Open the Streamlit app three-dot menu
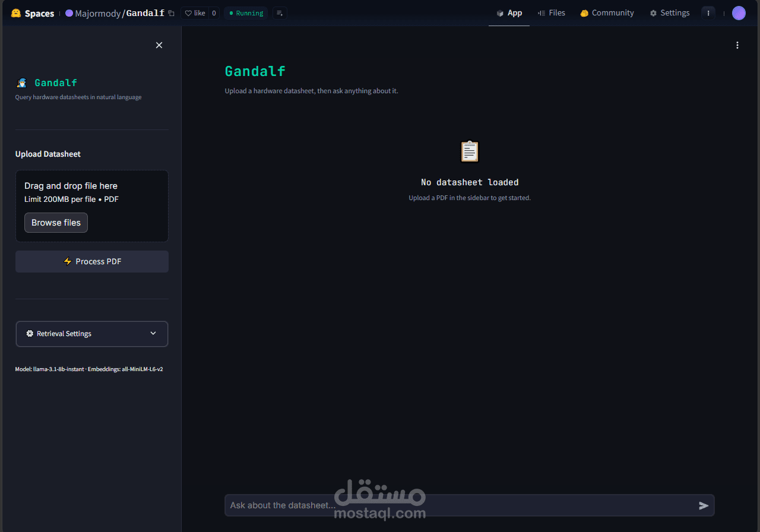Screen dimensions: 760x532 (737, 45)
